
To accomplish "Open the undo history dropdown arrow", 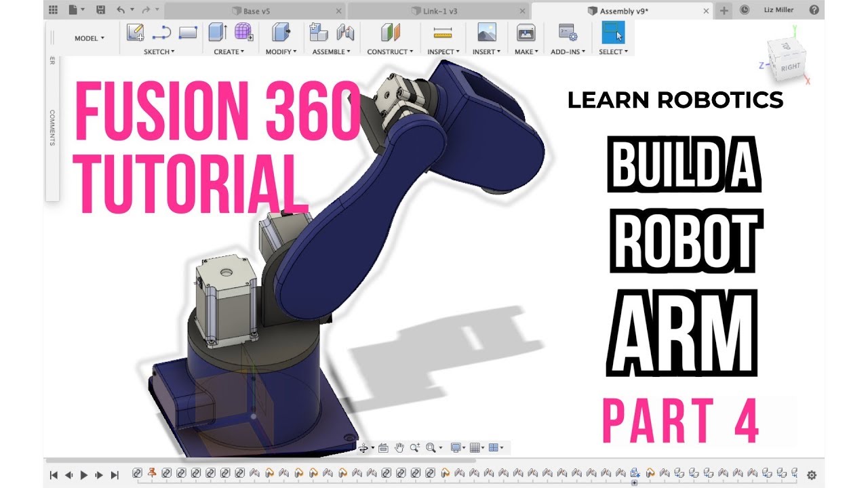I will pyautogui.click(x=132, y=10).
